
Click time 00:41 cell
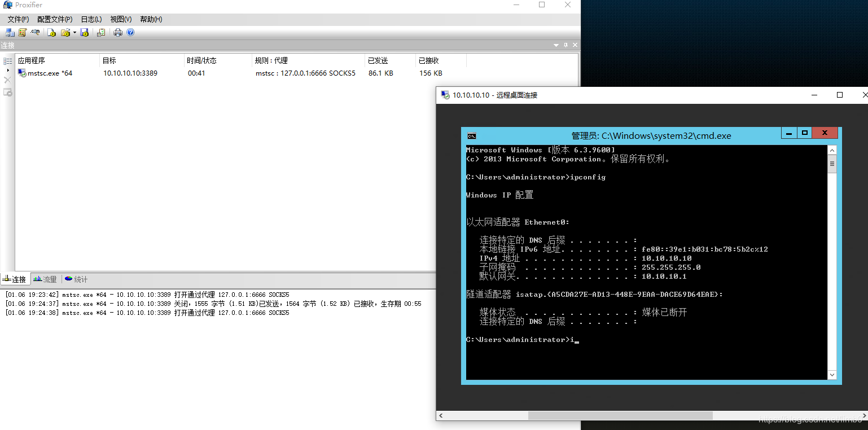pyautogui.click(x=196, y=73)
